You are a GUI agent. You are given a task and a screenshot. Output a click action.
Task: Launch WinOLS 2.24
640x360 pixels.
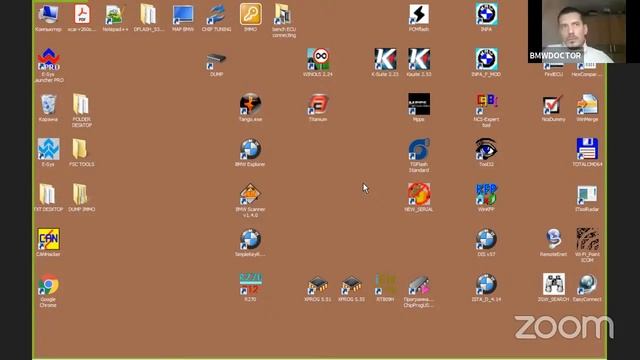point(318,60)
